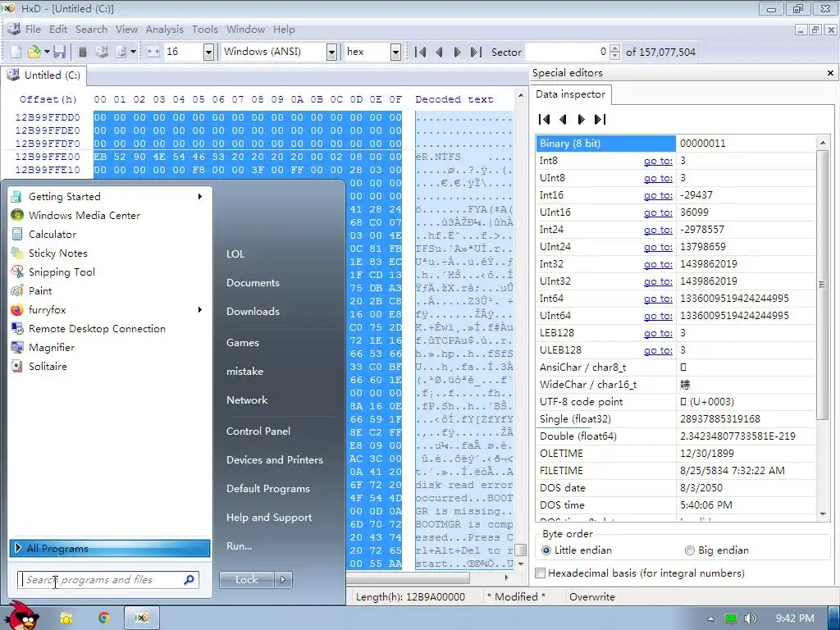Click 'go to:' link for Int64
Screen dimensions: 840x630
point(658,299)
